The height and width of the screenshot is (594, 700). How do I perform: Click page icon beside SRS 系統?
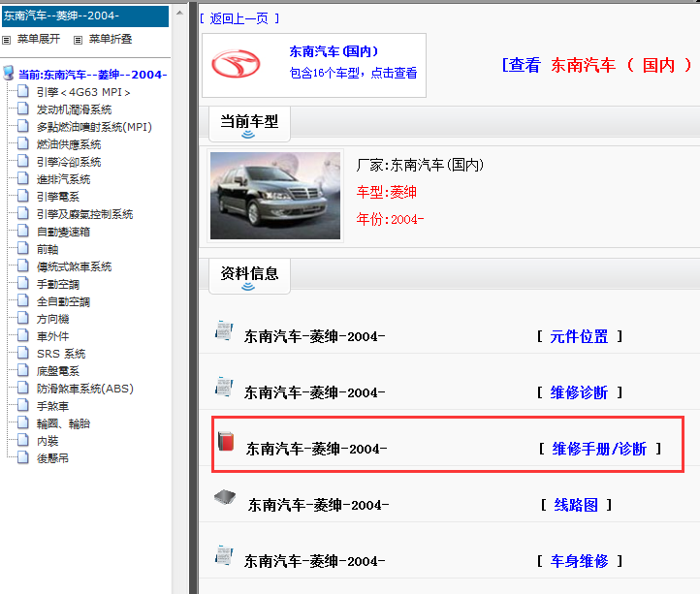(x=23, y=353)
